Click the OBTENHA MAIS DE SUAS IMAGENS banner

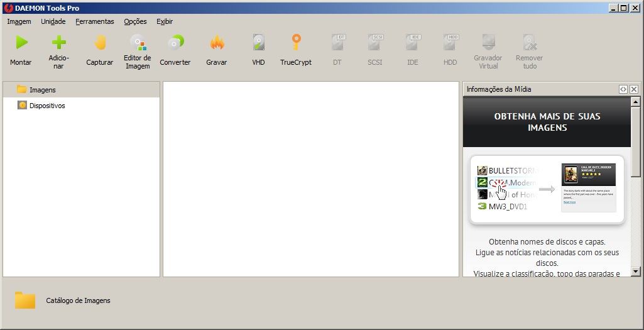pos(547,122)
